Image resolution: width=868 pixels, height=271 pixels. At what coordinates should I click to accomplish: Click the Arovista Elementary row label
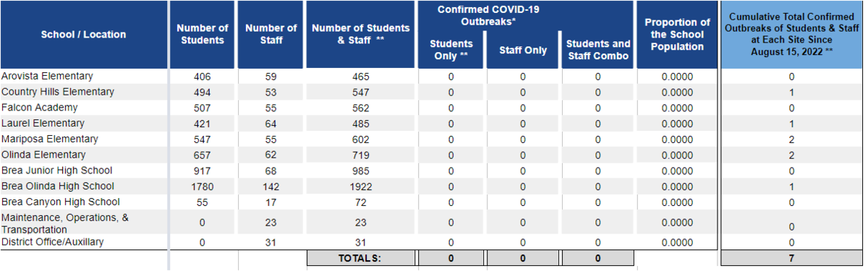point(47,76)
